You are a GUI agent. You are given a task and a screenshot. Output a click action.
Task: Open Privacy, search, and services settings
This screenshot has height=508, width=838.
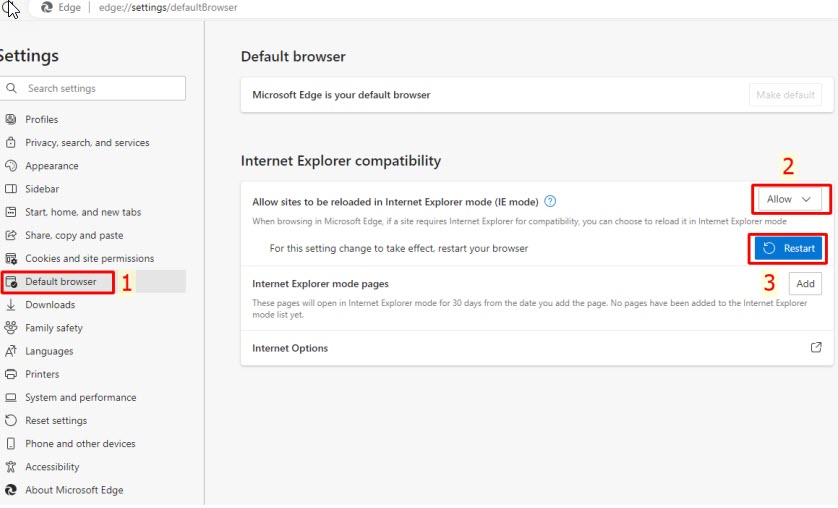click(x=87, y=143)
